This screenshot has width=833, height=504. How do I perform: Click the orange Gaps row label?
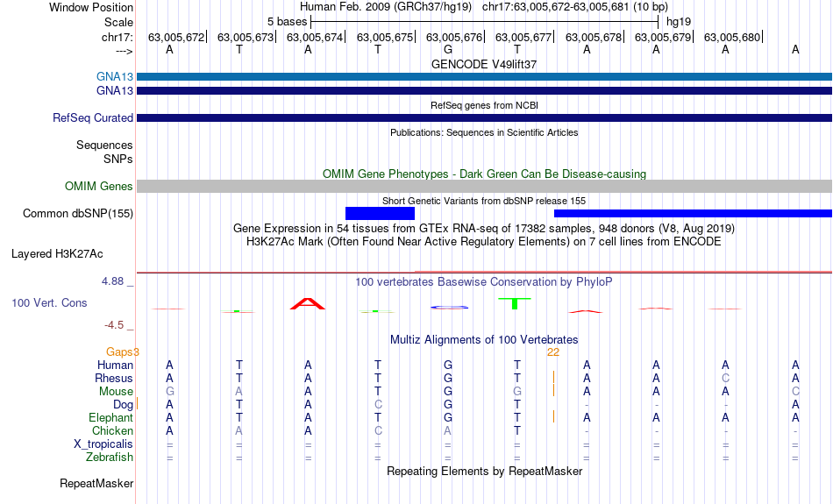click(x=122, y=351)
